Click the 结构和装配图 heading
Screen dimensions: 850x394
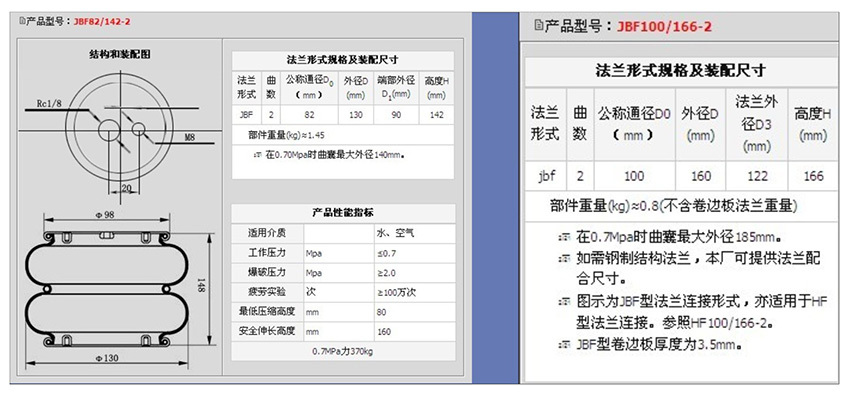point(120,54)
